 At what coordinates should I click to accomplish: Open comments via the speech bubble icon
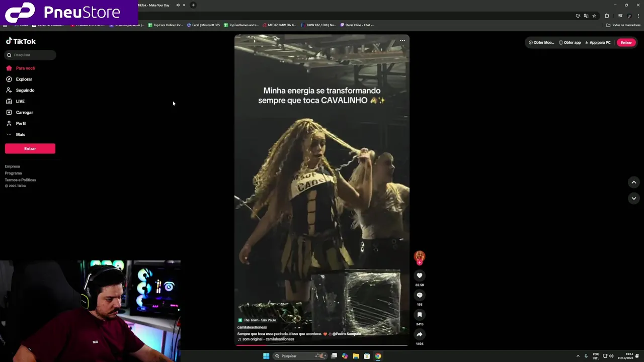pyautogui.click(x=420, y=295)
